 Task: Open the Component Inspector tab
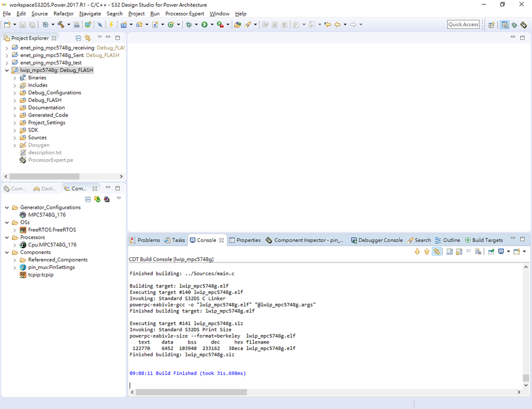coord(305,240)
